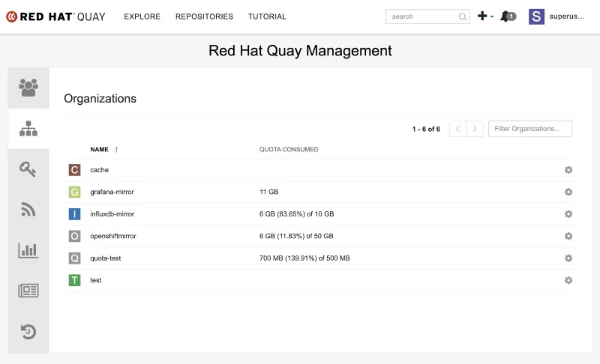Screen dimensions: 600x364
Task: Open options gear for cache organization
Action: click(568, 170)
